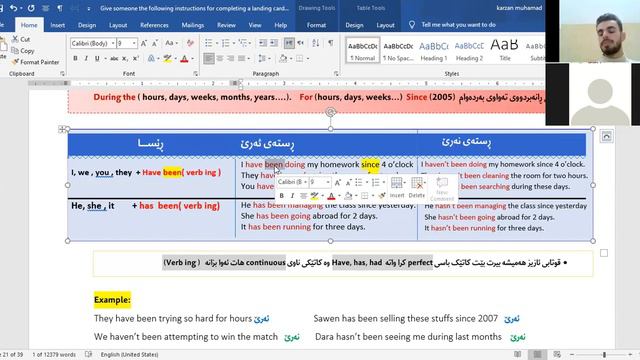Screen dimensions: 640x360
Task: Click the Web Layout view icon in status bar
Action: point(557,354)
